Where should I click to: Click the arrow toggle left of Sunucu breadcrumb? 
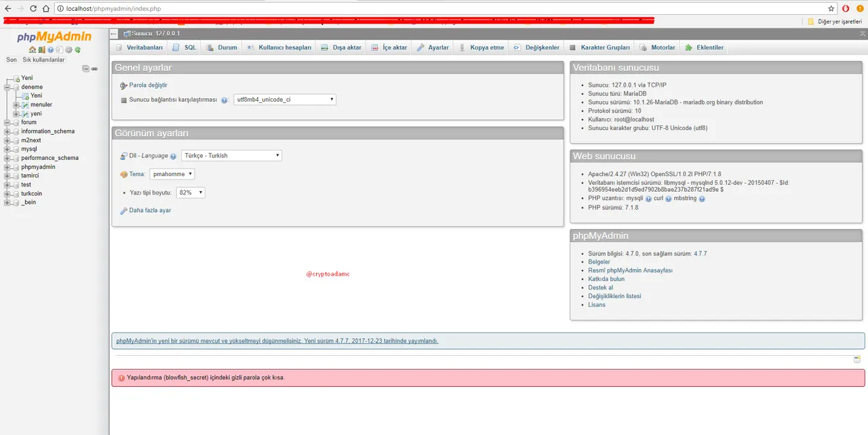pos(114,33)
